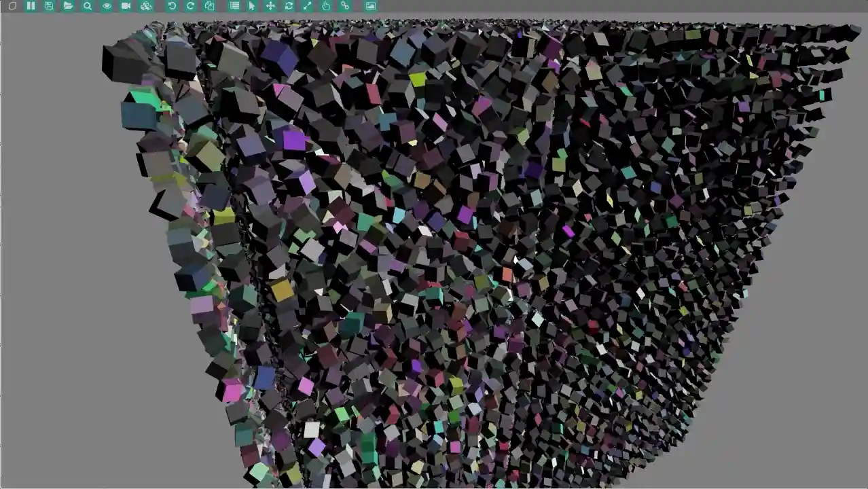Save the scene with the floppy icon
The height and width of the screenshot is (489, 868).
tap(49, 6)
